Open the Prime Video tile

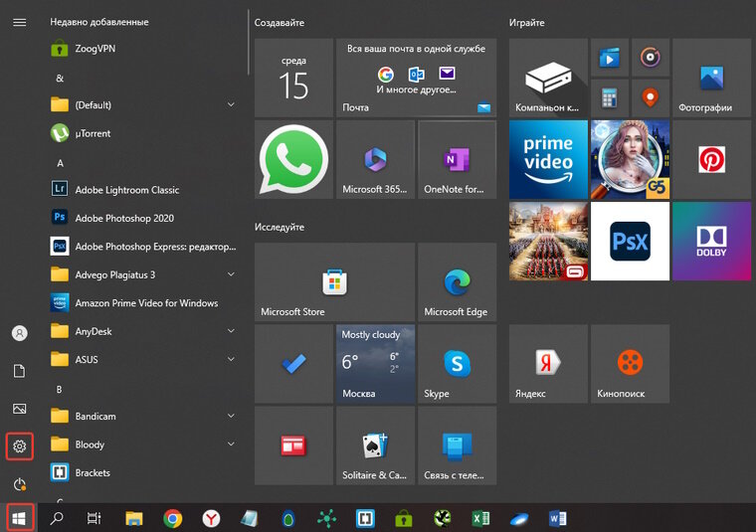point(548,159)
